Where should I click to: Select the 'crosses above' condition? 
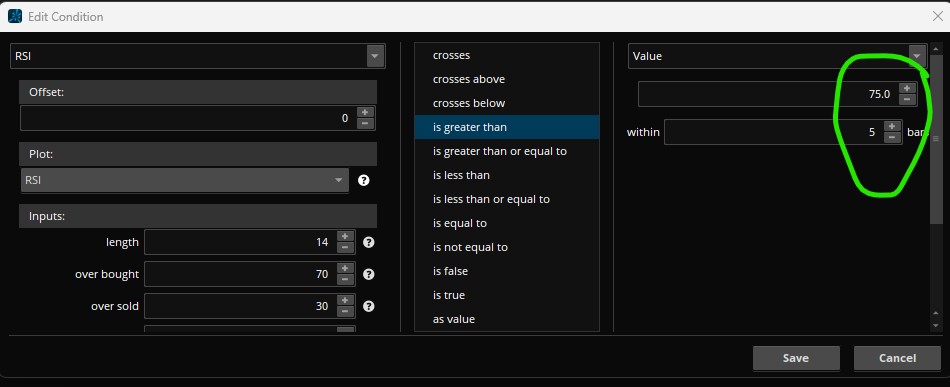pyautogui.click(x=507, y=79)
